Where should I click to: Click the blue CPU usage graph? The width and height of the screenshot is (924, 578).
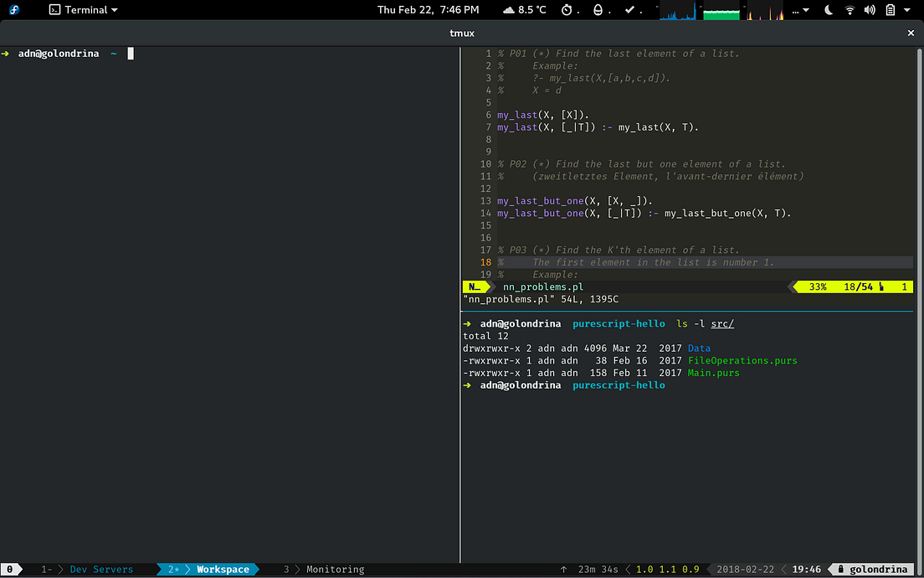(x=679, y=12)
